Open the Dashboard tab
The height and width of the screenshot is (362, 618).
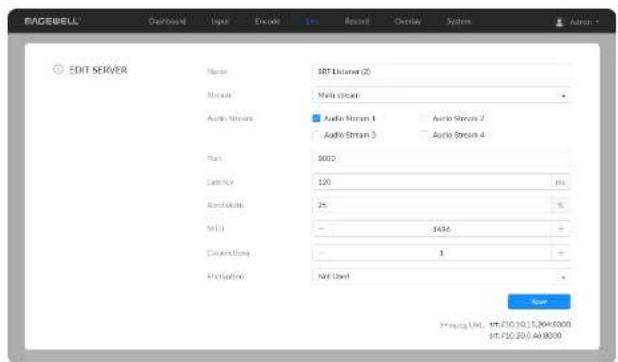click(167, 21)
